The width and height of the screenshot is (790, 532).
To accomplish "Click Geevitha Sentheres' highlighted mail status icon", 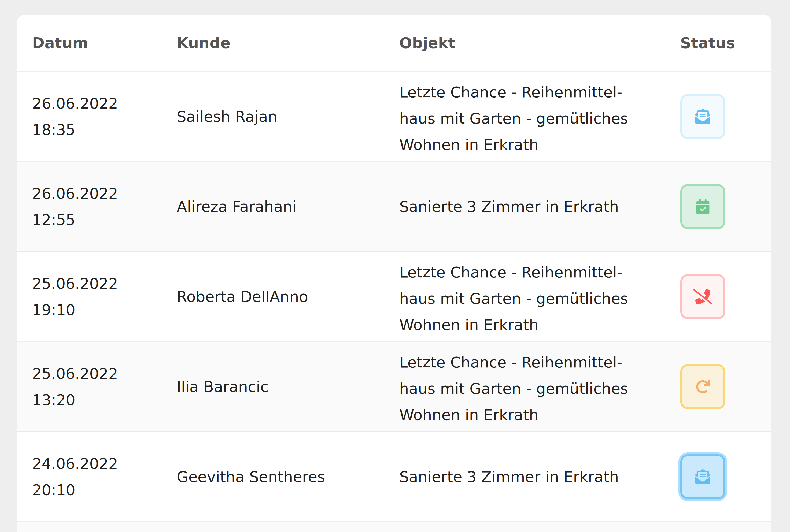I will tap(702, 477).
